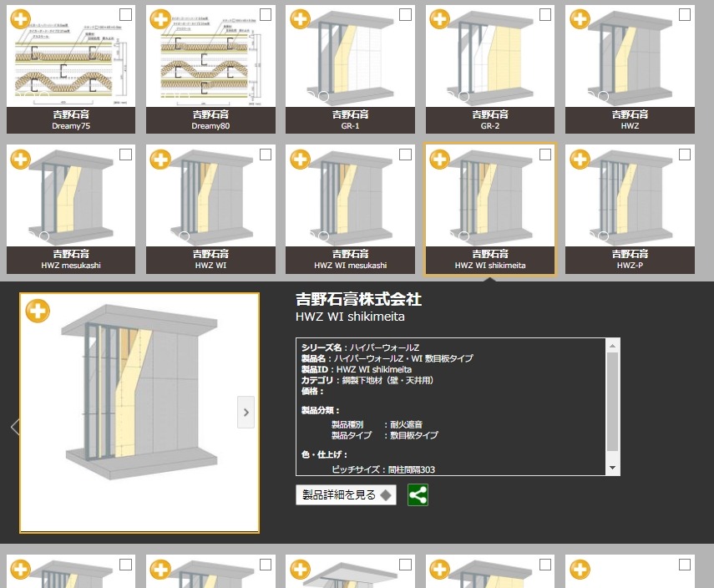The width and height of the screenshot is (714, 588).
Task: Tick the checkbox on Dreamy80 card
Action: (x=265, y=14)
